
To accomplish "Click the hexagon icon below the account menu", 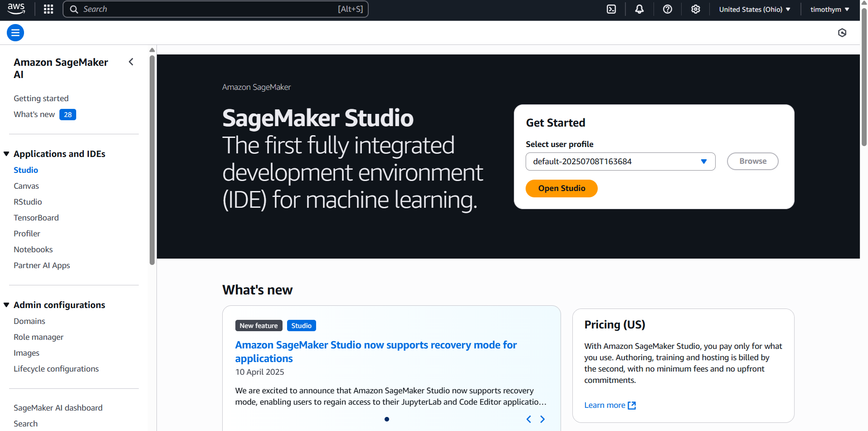I will coord(842,33).
